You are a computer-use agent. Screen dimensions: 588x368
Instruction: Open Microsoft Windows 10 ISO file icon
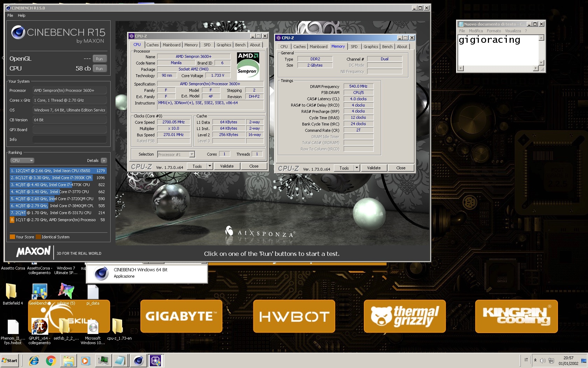click(93, 327)
